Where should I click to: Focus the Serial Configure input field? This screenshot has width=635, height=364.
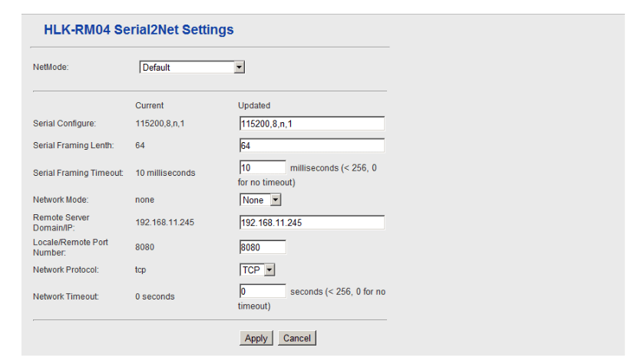[312, 124]
